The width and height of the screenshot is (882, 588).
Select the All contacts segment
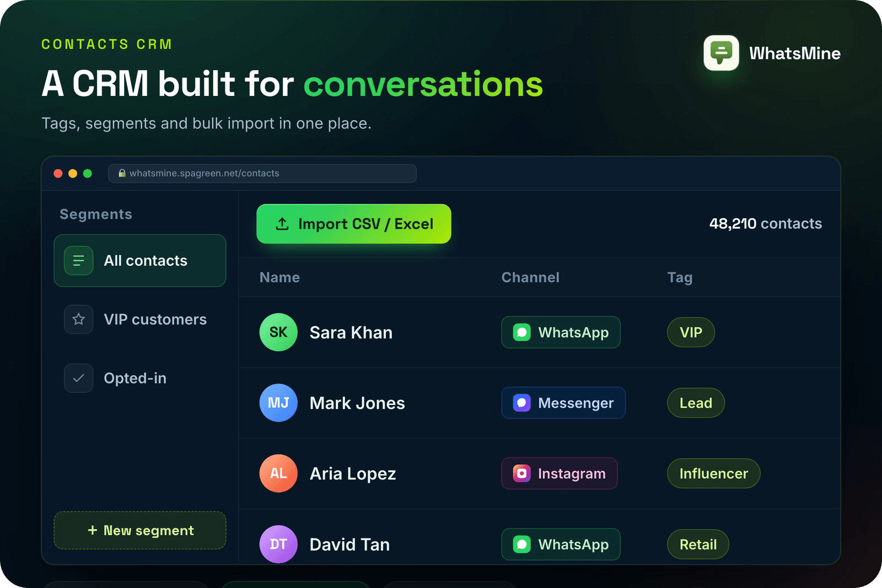pyautogui.click(x=140, y=261)
